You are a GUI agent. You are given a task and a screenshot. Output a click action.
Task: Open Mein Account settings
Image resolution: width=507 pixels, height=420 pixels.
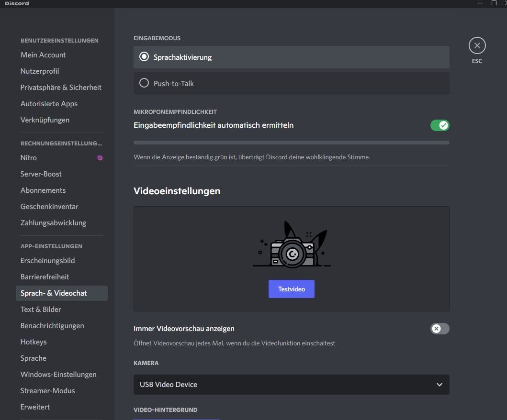pos(62,55)
